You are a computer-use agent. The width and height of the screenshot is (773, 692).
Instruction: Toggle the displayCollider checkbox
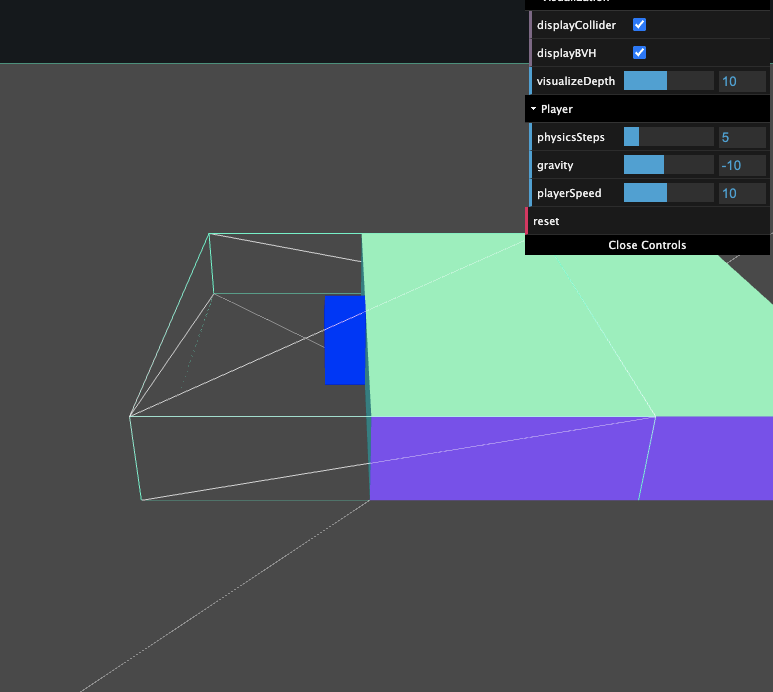tap(639, 25)
